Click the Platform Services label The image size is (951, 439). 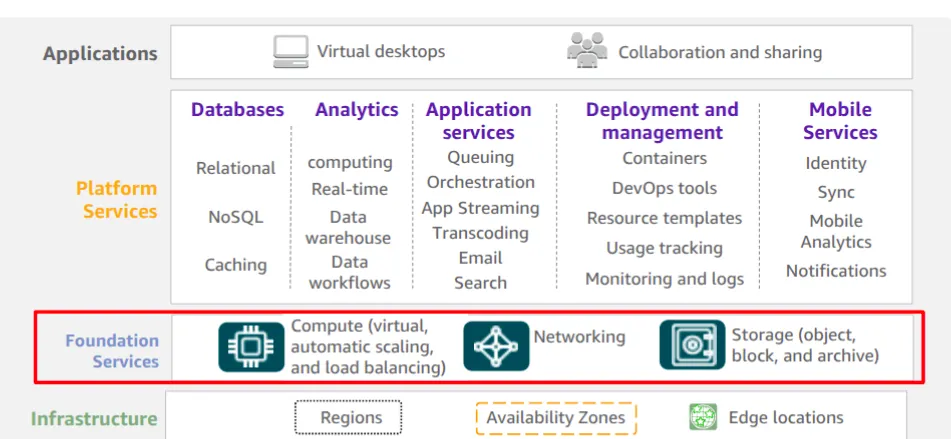116,199
